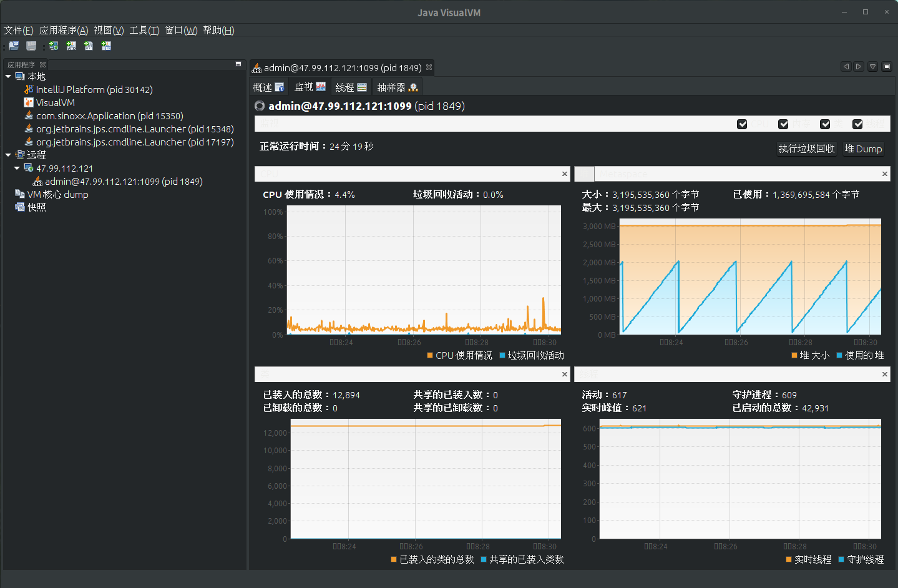Image resolution: width=898 pixels, height=588 pixels.
Task: Switch to the 监视 tab
Action: point(310,87)
